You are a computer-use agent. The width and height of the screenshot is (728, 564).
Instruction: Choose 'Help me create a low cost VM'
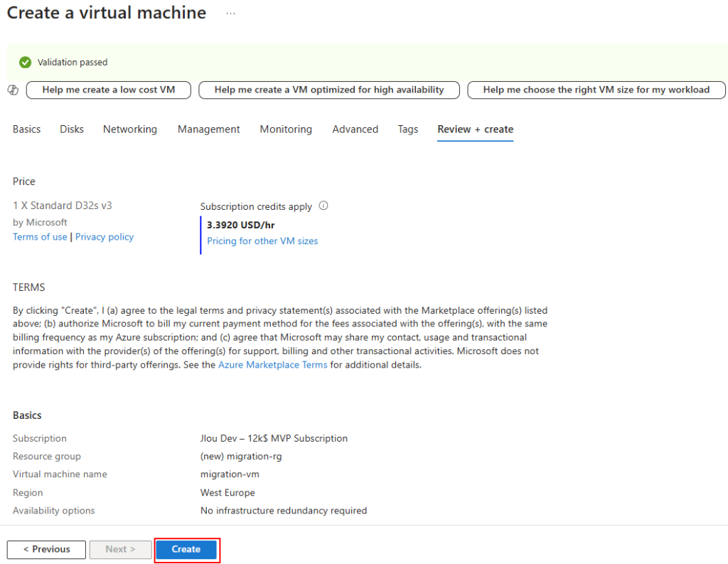point(109,90)
